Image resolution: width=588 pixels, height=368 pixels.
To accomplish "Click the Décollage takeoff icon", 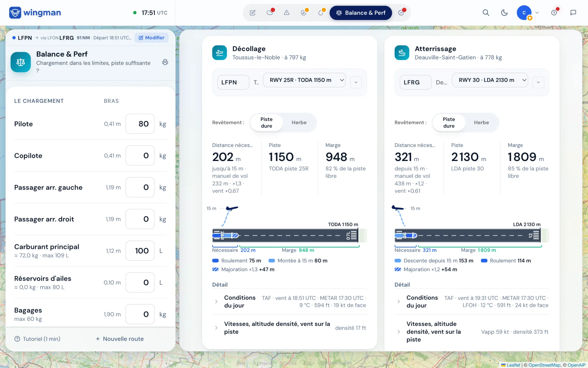I will (220, 53).
